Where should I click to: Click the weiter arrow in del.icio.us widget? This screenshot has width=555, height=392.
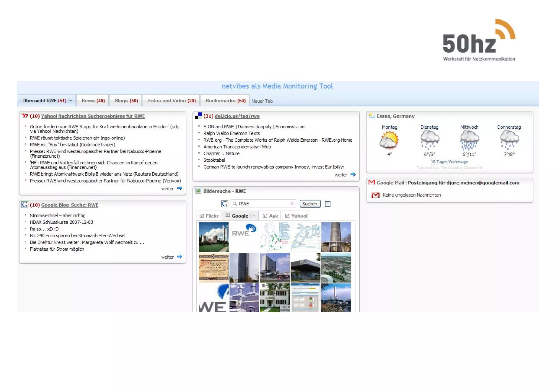click(x=353, y=174)
